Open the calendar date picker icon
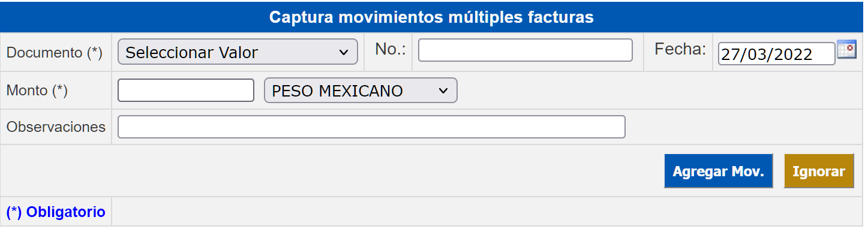The width and height of the screenshot is (868, 229). click(x=846, y=49)
